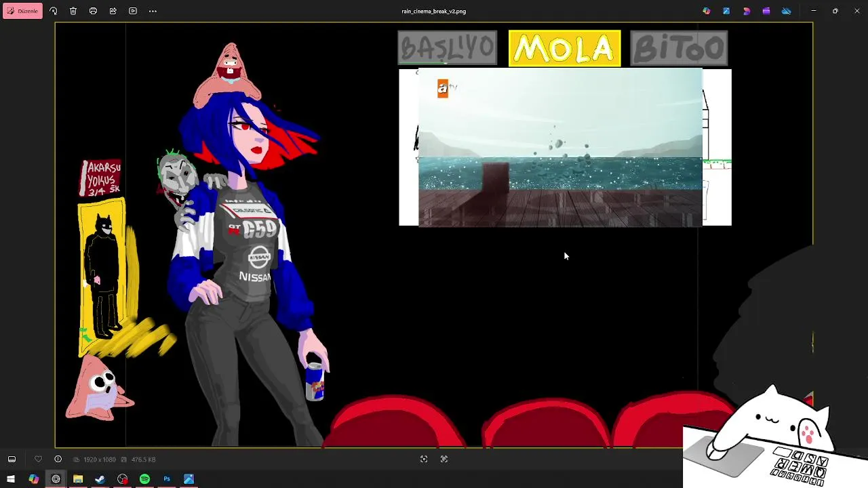Delete the photo using the trash icon

[73, 11]
